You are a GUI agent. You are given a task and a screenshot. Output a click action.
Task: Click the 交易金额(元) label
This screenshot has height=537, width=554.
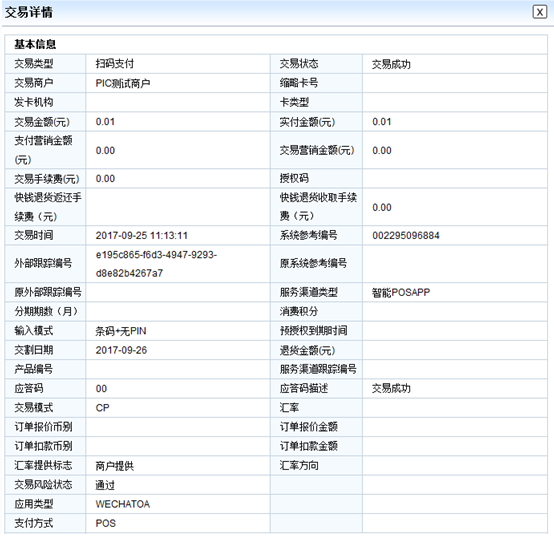42,122
